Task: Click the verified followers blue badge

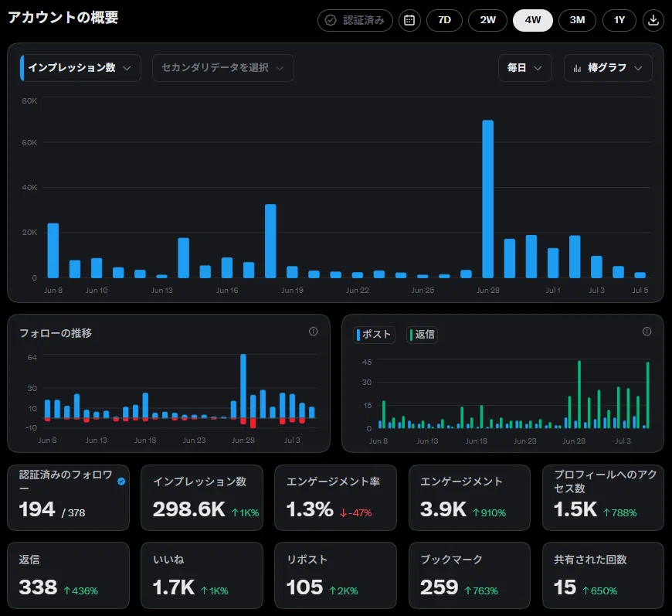Action: 121,482
